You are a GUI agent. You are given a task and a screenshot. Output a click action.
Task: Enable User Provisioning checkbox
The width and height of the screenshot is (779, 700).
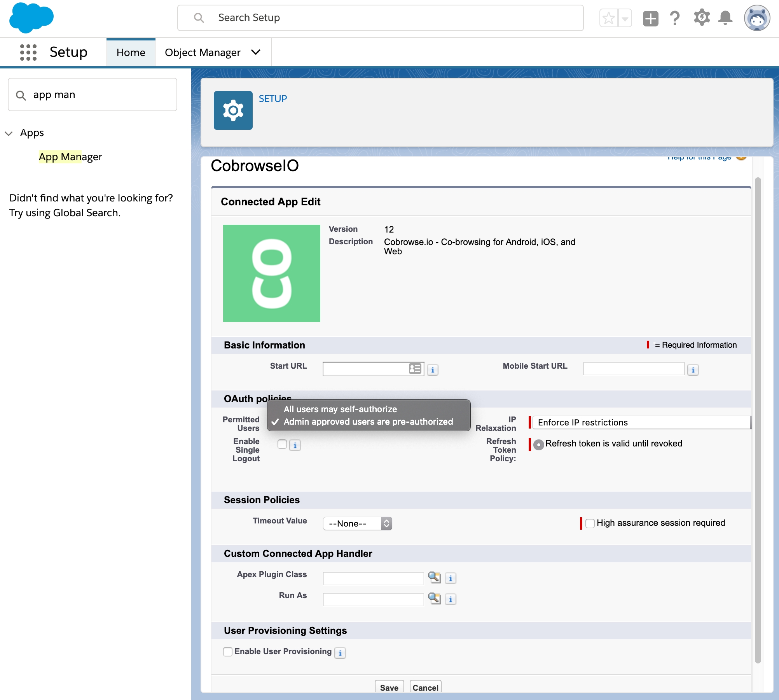tap(228, 651)
